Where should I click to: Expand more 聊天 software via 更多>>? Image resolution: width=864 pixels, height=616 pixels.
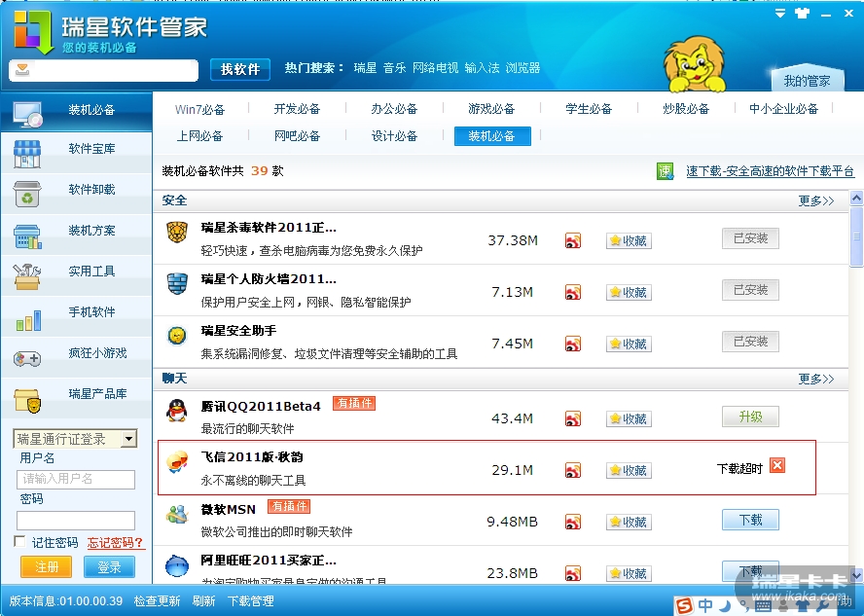[816, 380]
